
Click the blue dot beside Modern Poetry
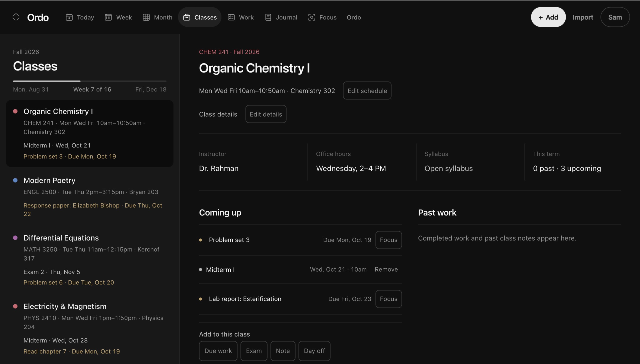click(15, 180)
